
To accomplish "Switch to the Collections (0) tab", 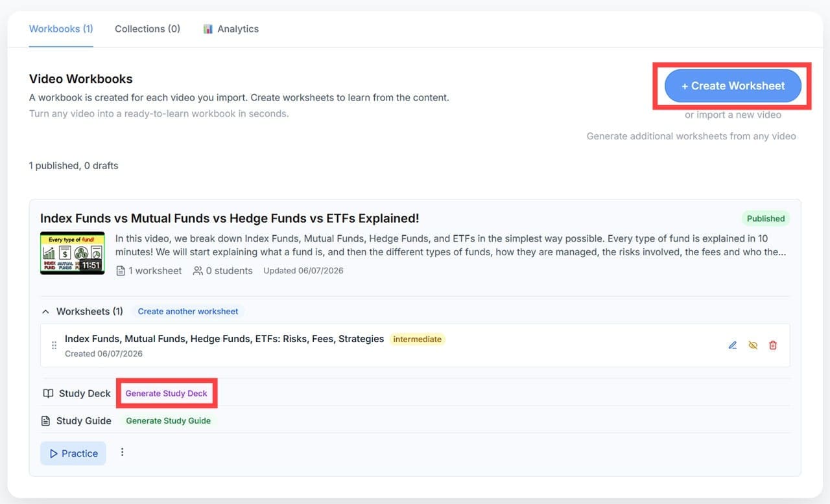I will tap(147, 29).
